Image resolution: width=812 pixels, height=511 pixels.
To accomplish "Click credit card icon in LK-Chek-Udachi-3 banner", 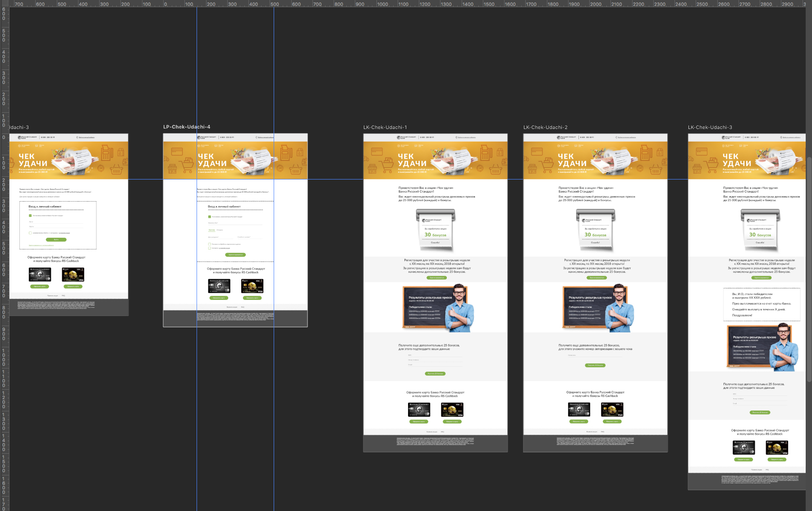I will (702, 152).
